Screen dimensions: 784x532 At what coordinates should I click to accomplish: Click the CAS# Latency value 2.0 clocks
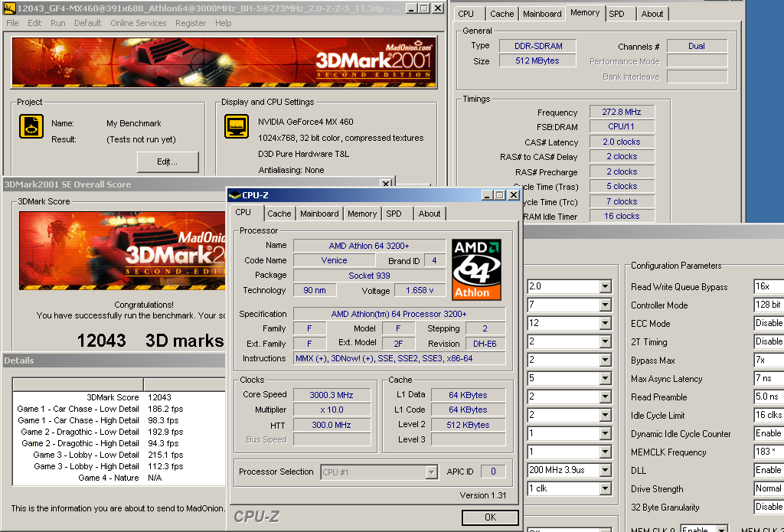click(x=622, y=142)
